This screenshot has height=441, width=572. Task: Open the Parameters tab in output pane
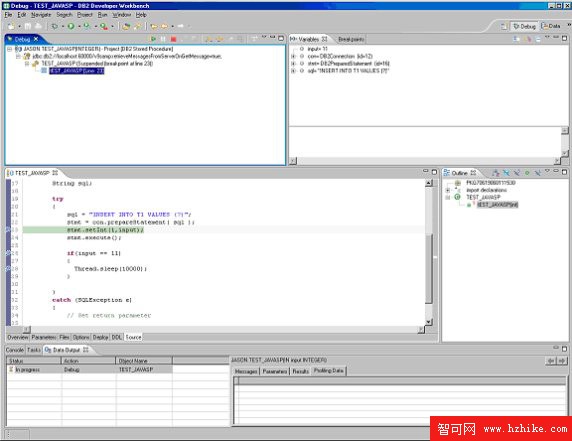point(275,371)
